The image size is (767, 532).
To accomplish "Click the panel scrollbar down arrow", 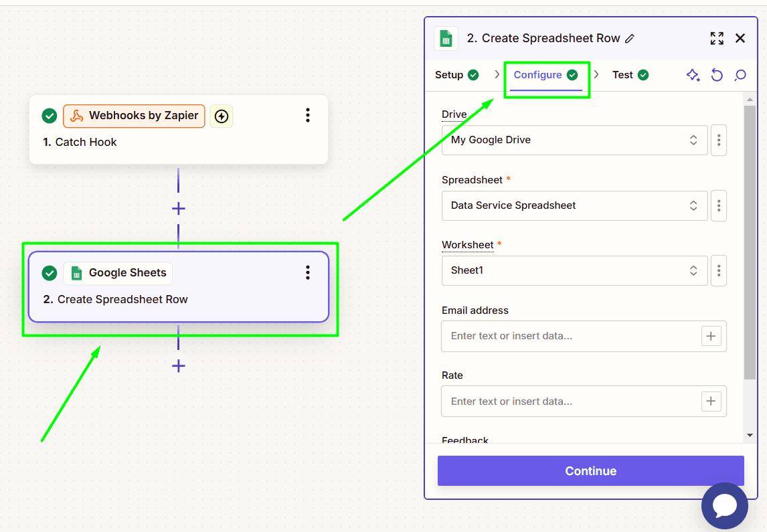I will (750, 435).
